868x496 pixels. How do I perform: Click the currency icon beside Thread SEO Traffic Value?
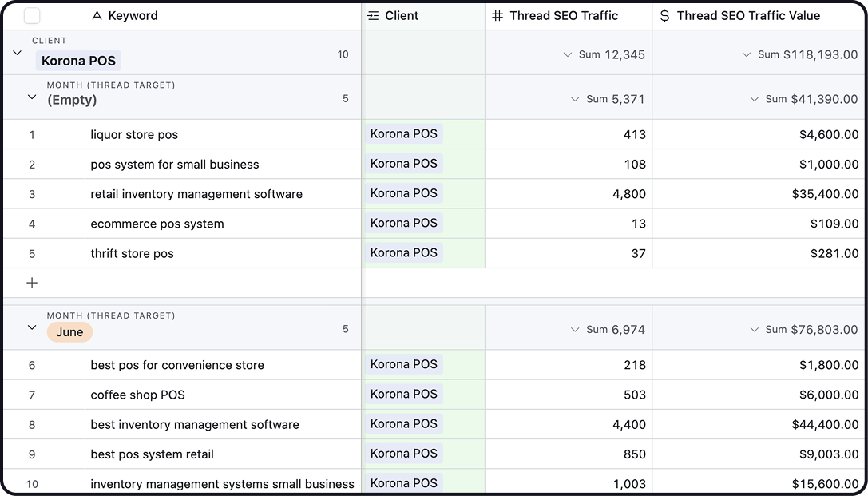pos(665,16)
